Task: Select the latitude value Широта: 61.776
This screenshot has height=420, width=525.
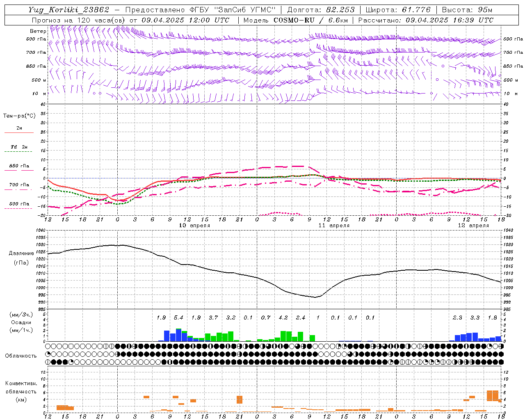Action: tap(398, 10)
